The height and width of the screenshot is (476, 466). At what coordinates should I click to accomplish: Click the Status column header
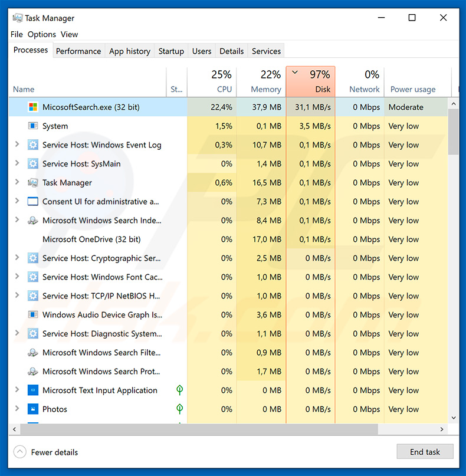click(x=177, y=82)
